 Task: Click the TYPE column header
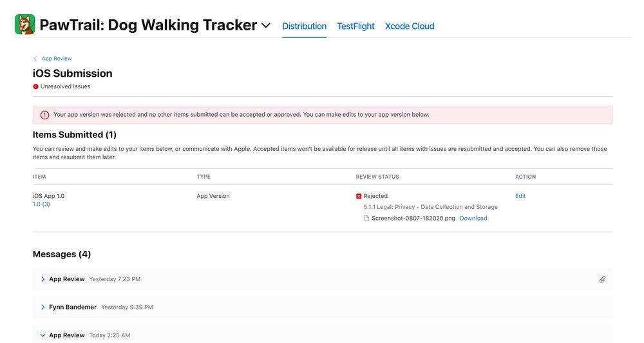204,177
